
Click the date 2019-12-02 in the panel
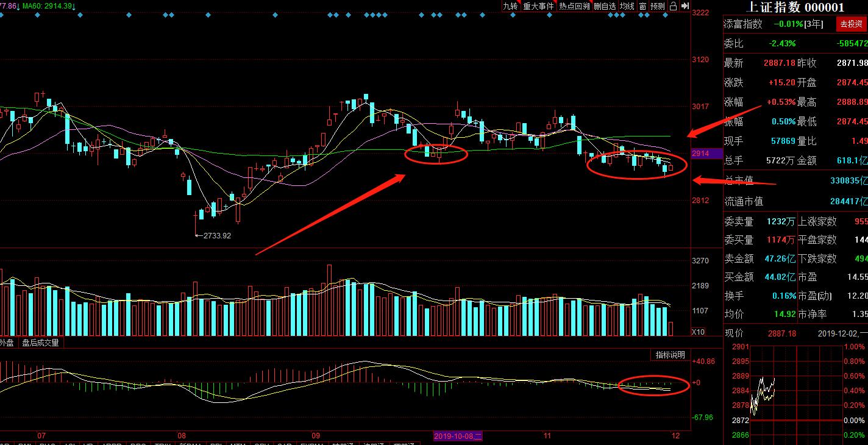(x=838, y=333)
